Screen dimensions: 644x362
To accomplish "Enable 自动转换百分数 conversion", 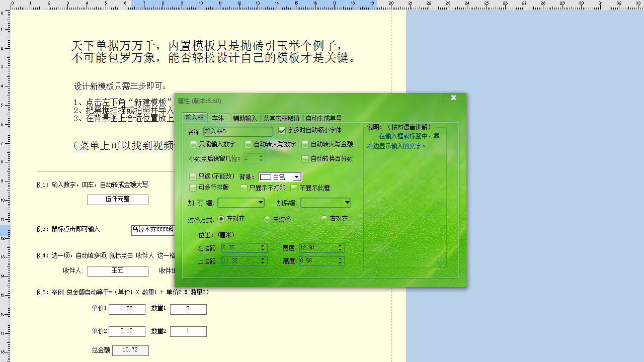I will coord(305,159).
